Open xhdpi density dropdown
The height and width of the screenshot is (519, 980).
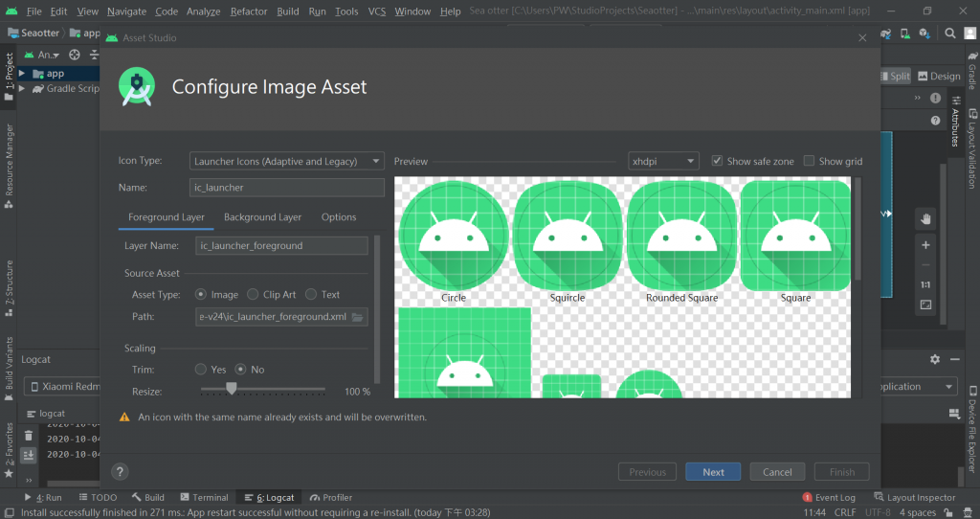pyautogui.click(x=663, y=161)
